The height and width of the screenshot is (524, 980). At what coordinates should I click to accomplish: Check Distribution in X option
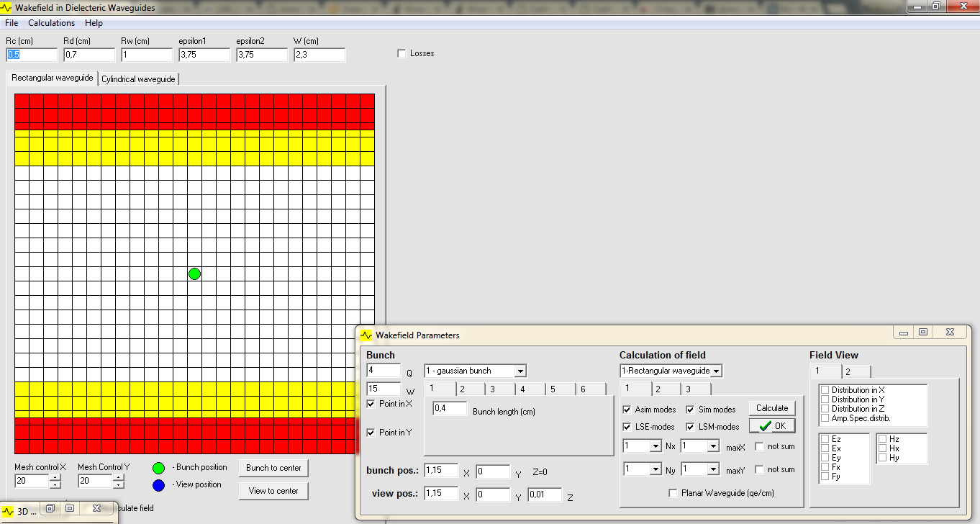825,390
